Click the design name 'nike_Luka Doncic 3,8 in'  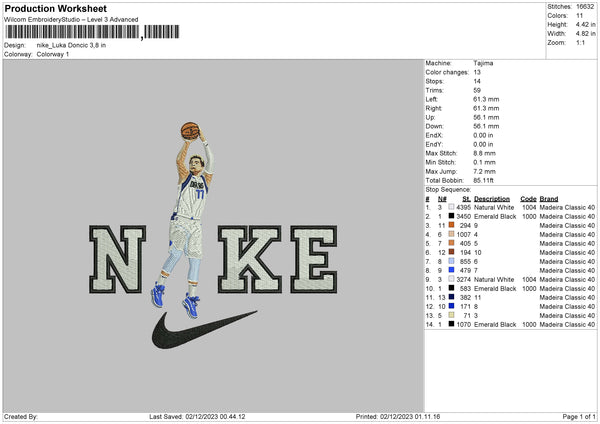[71, 45]
